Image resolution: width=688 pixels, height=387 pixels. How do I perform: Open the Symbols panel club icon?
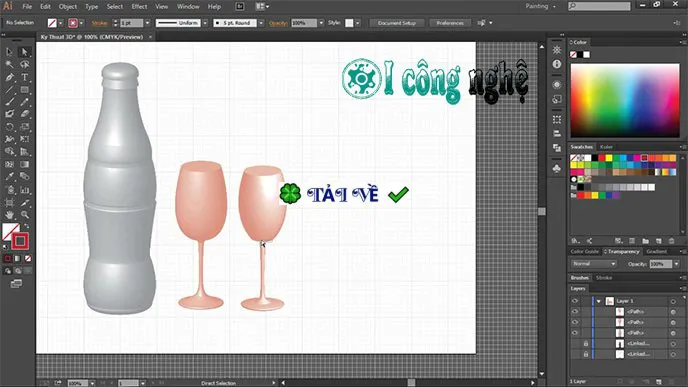click(x=557, y=169)
